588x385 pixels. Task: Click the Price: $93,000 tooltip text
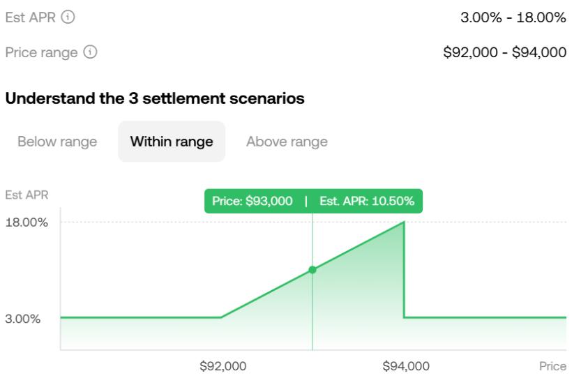[252, 202]
